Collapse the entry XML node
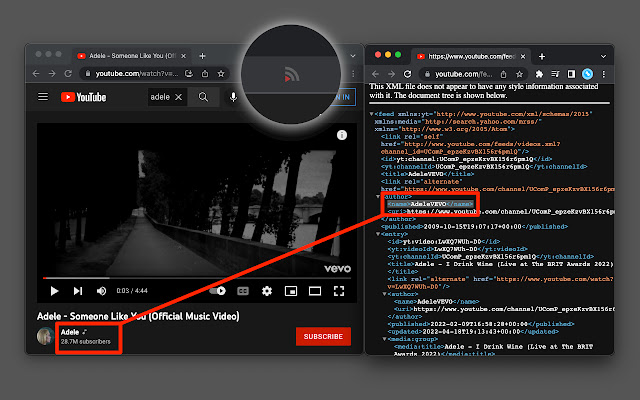The height and width of the screenshot is (400, 640). pos(378,234)
